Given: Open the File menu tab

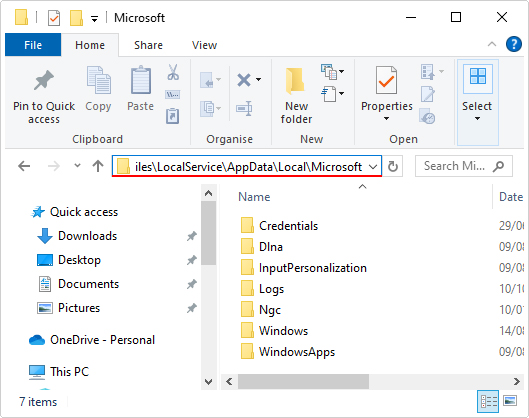Looking at the screenshot, I should [x=33, y=45].
